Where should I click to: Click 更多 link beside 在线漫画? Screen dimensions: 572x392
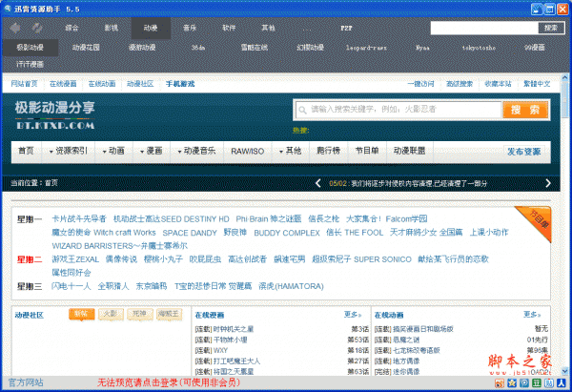click(x=353, y=315)
